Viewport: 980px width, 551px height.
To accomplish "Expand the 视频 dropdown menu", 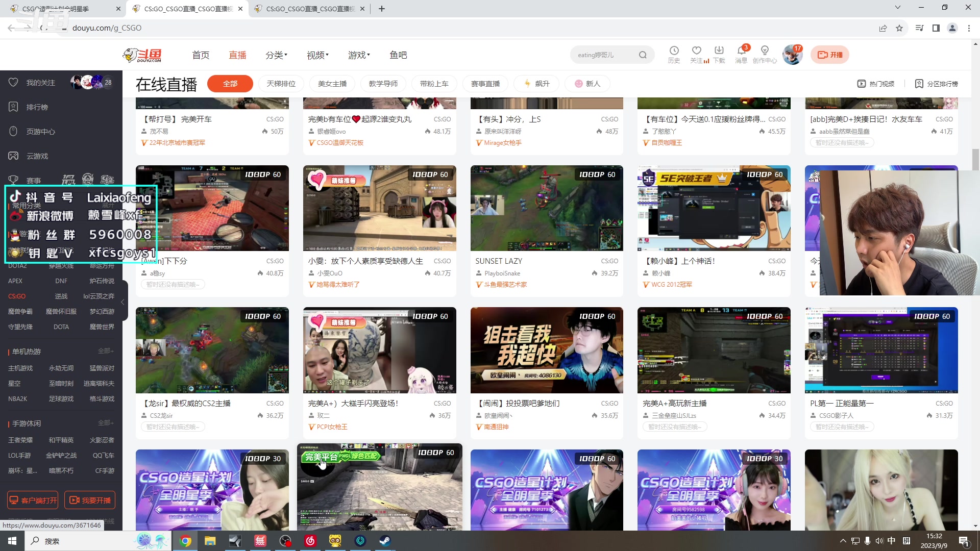I will click(x=317, y=55).
